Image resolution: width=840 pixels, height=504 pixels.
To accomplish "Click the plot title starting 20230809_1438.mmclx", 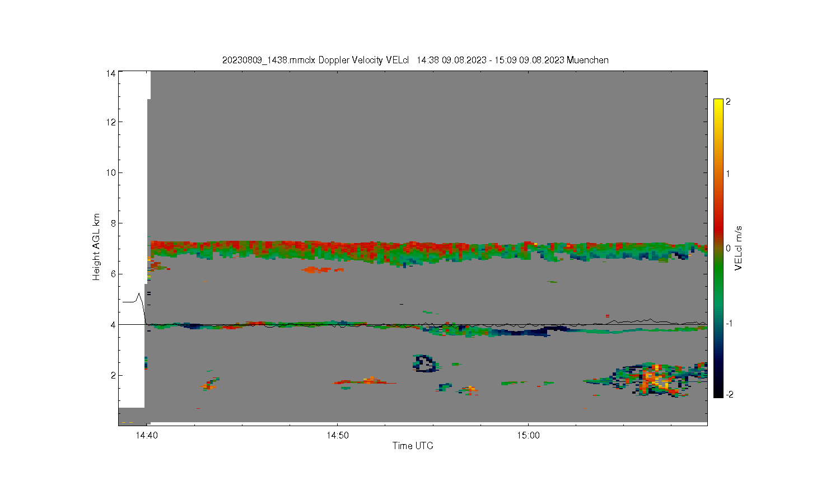I will click(415, 60).
